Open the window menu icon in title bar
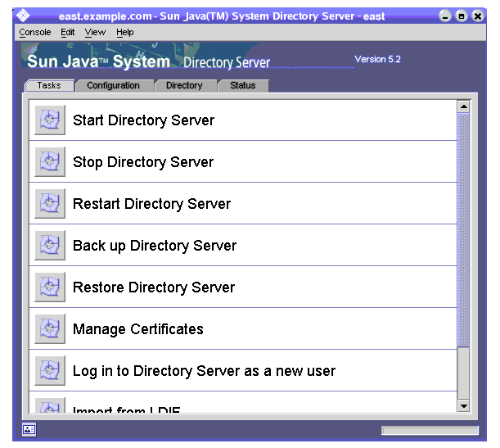 (23, 16)
